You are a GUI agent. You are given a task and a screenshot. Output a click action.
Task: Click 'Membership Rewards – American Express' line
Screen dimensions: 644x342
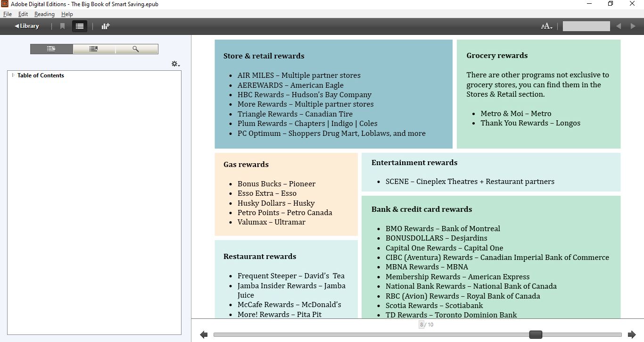point(457,277)
